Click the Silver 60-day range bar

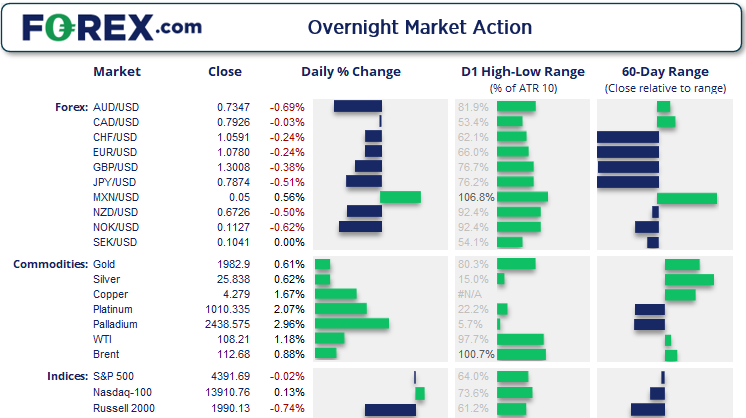tap(689, 279)
